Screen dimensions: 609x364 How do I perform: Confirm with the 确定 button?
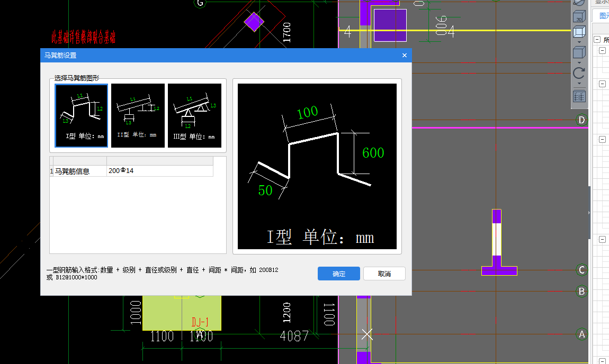[339, 274]
